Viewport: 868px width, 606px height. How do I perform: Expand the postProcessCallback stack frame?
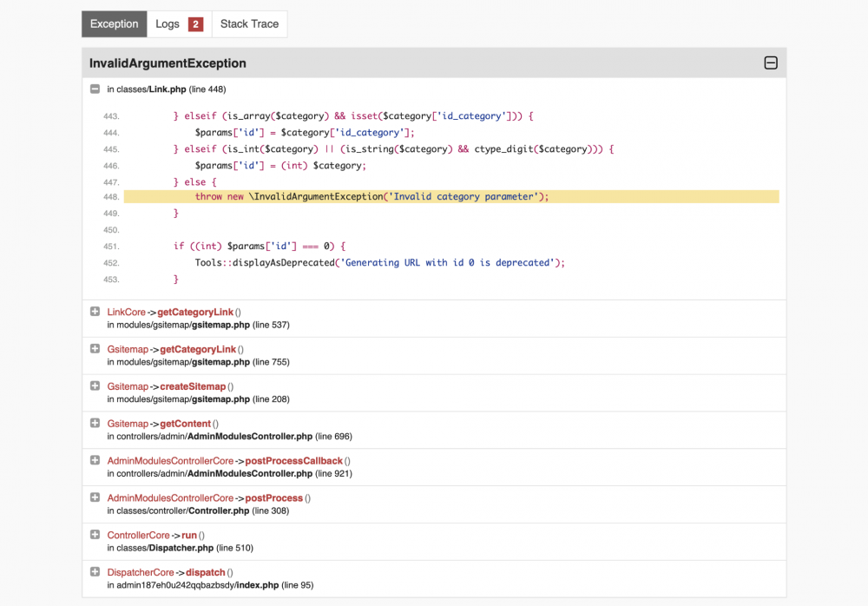(95, 460)
